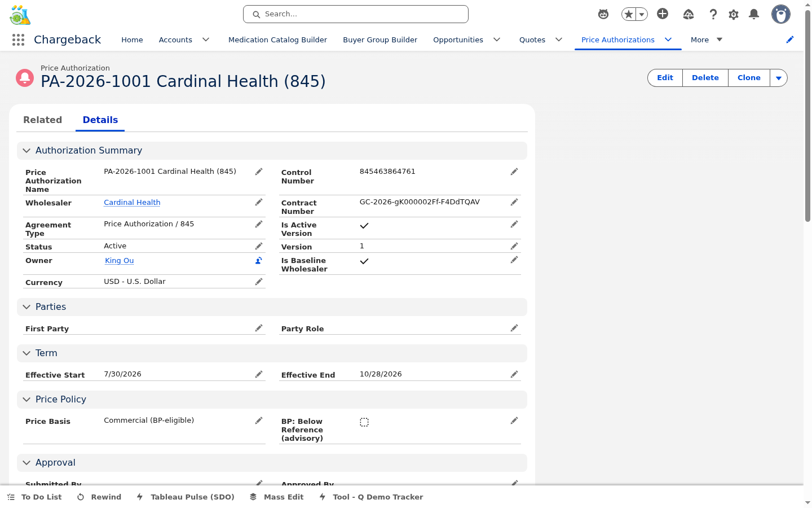Edit the Currency field pencil
Viewport: 812px width, 508px height.
259,282
